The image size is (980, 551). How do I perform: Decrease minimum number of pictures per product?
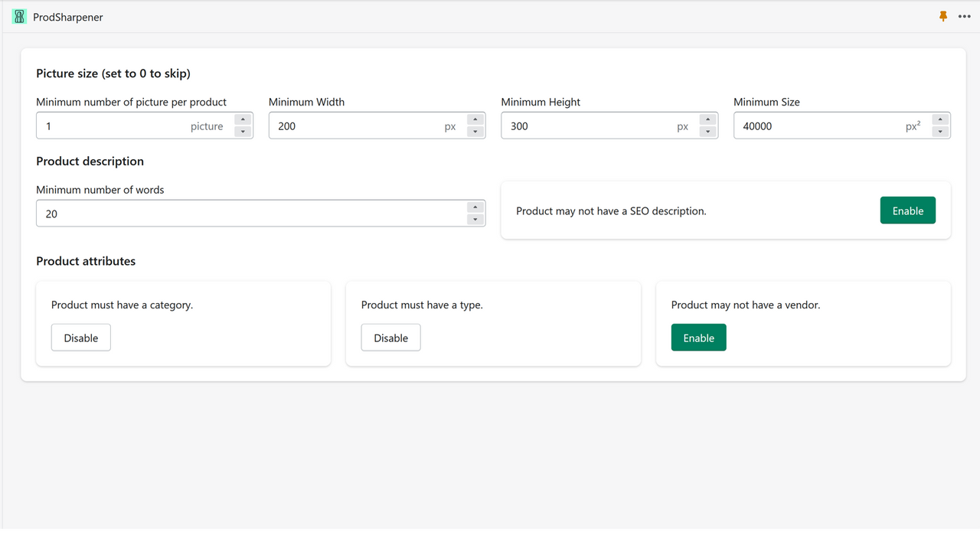[x=243, y=132]
